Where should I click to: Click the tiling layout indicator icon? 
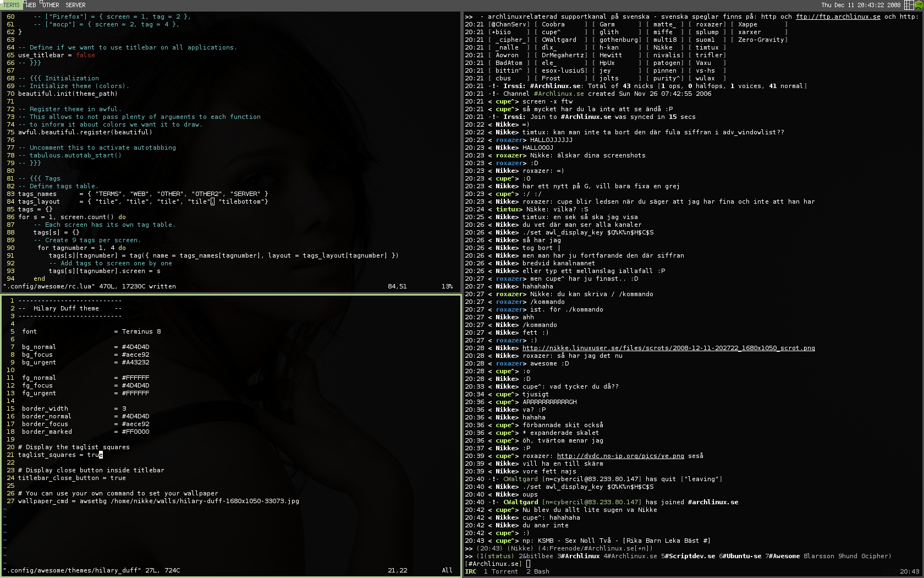909,5
